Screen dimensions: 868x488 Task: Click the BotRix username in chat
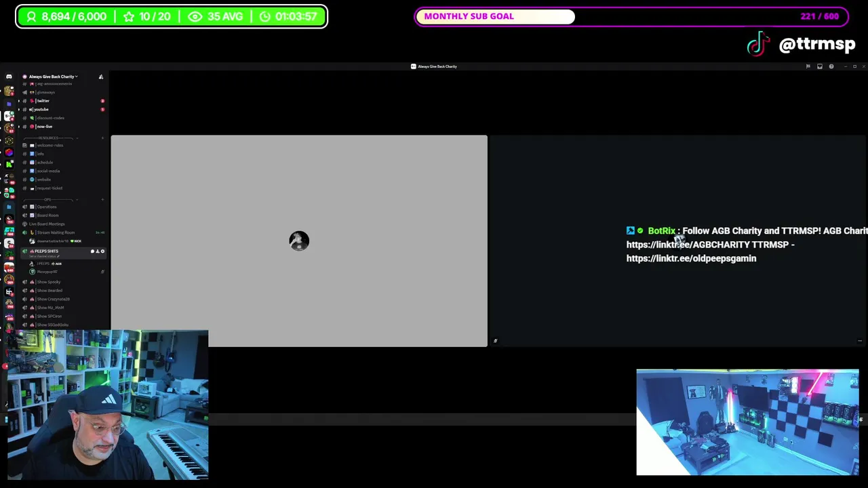(x=662, y=231)
